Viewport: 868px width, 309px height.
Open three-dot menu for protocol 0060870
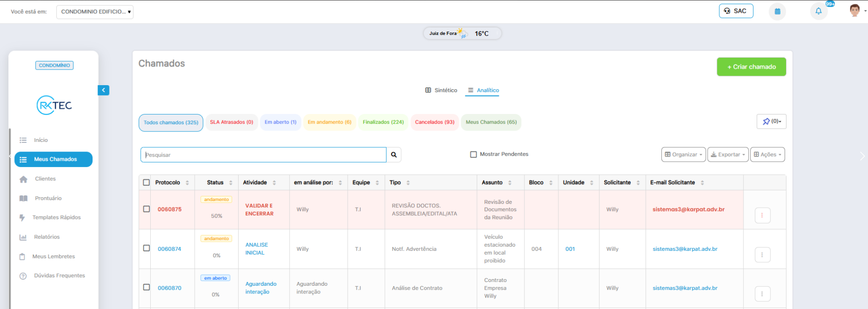(762, 294)
